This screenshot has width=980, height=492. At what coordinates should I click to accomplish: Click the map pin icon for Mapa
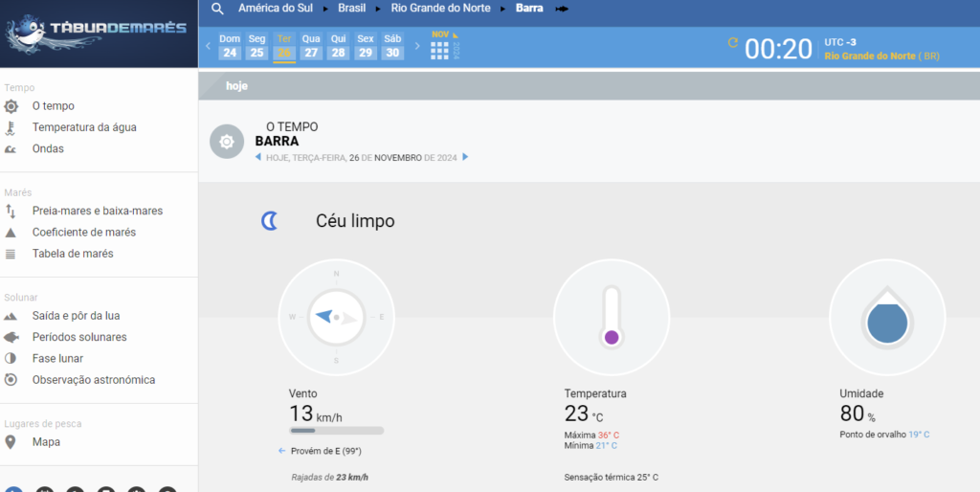pyautogui.click(x=10, y=442)
